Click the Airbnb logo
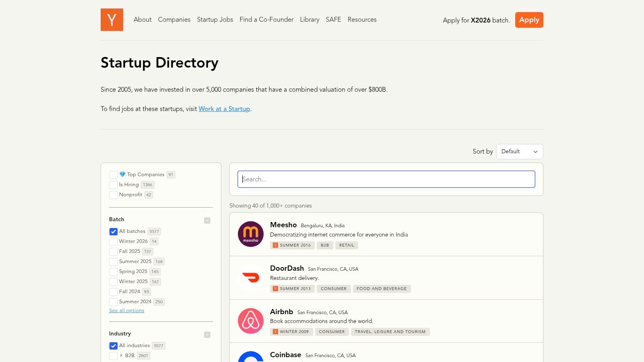 250,321
